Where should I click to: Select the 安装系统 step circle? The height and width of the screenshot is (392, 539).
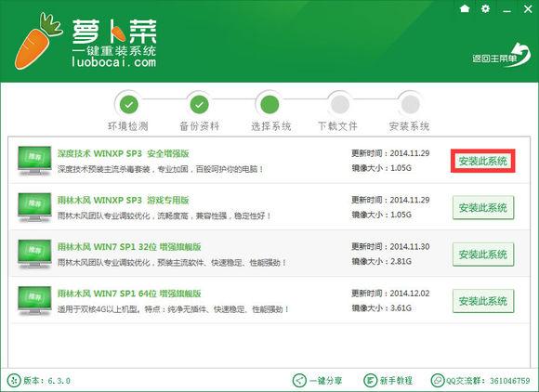coord(410,104)
